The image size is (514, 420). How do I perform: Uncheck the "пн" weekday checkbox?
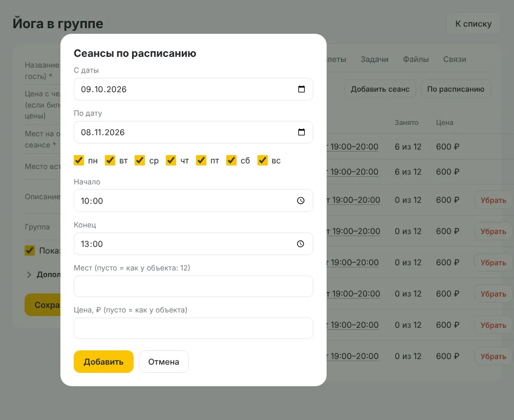(x=79, y=160)
